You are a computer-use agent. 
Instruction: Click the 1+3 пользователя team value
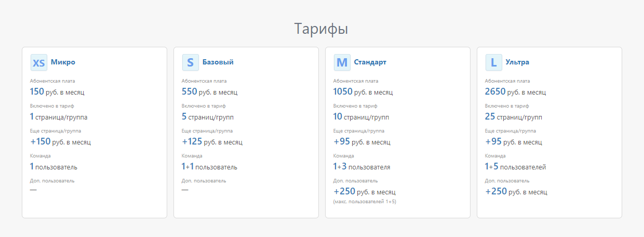tap(361, 167)
